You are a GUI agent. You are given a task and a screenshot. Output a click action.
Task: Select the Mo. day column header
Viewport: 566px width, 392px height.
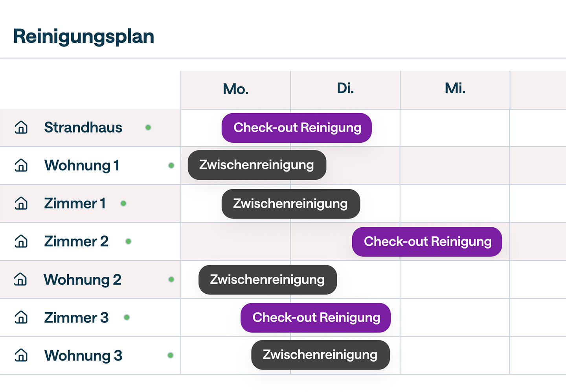(235, 89)
